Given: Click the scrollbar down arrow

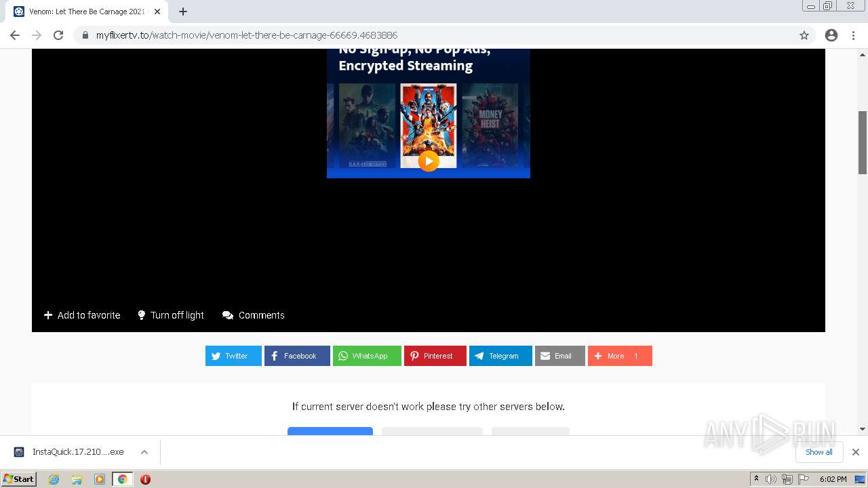Looking at the screenshot, I should pyautogui.click(x=863, y=429).
